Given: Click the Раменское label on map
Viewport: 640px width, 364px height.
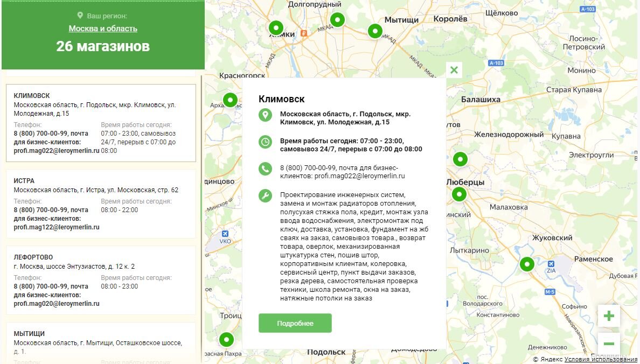Looking at the screenshot, I should tap(594, 259).
